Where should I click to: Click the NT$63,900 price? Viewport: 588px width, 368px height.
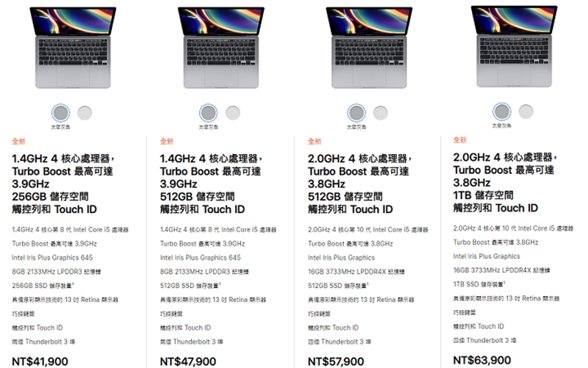tap(482, 360)
